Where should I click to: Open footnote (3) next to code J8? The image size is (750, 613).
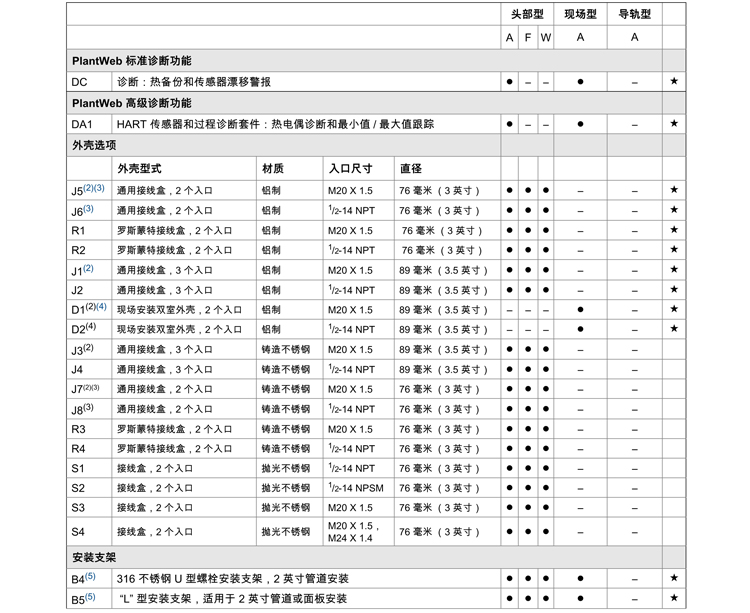point(88,407)
